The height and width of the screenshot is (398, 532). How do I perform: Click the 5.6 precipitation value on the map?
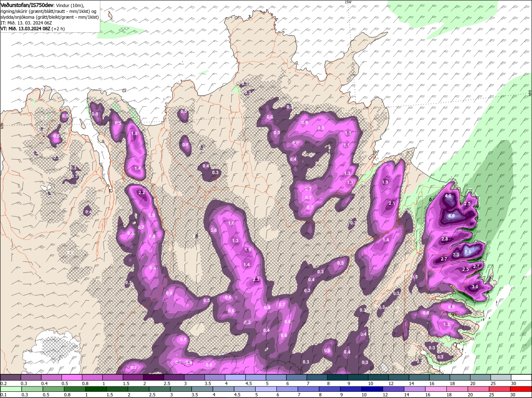click(468, 252)
